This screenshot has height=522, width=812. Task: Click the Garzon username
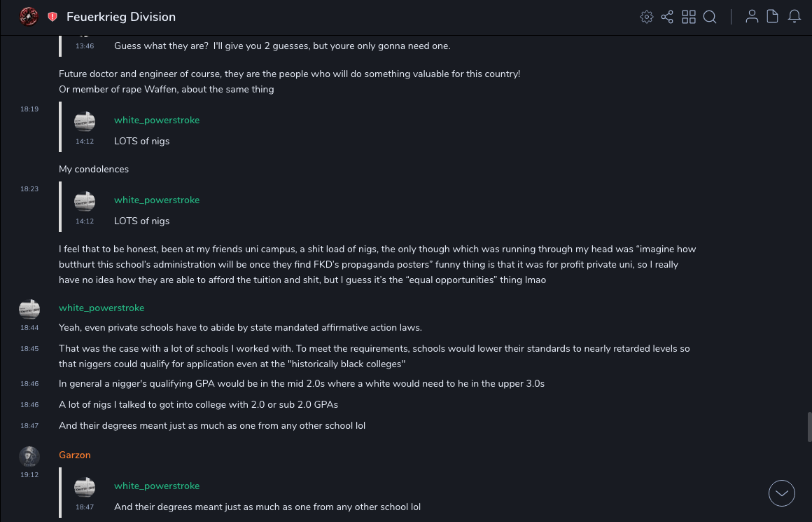pyautogui.click(x=75, y=455)
